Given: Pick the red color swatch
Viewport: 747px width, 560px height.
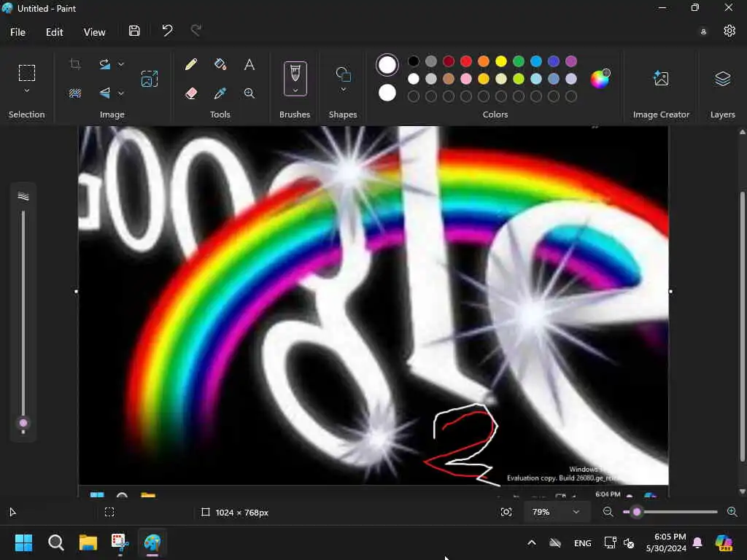Looking at the screenshot, I should coord(466,61).
